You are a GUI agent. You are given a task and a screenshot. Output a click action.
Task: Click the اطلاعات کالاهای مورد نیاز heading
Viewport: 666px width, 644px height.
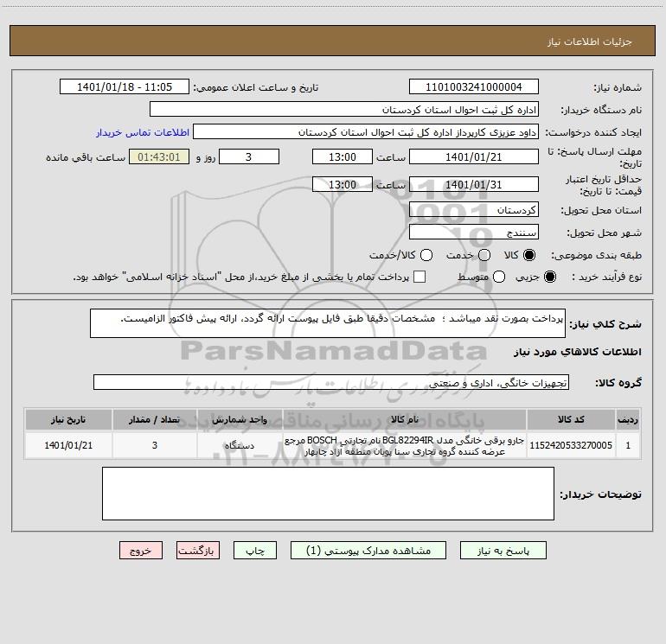click(577, 352)
